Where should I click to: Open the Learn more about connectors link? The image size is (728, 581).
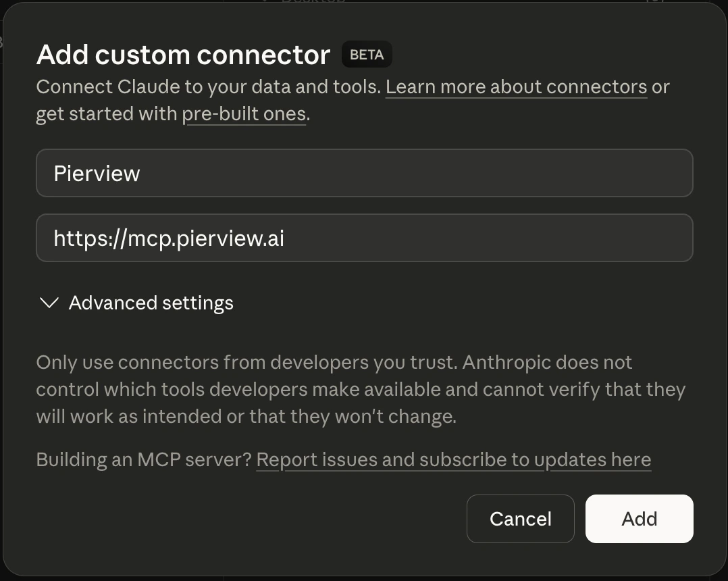pos(515,86)
